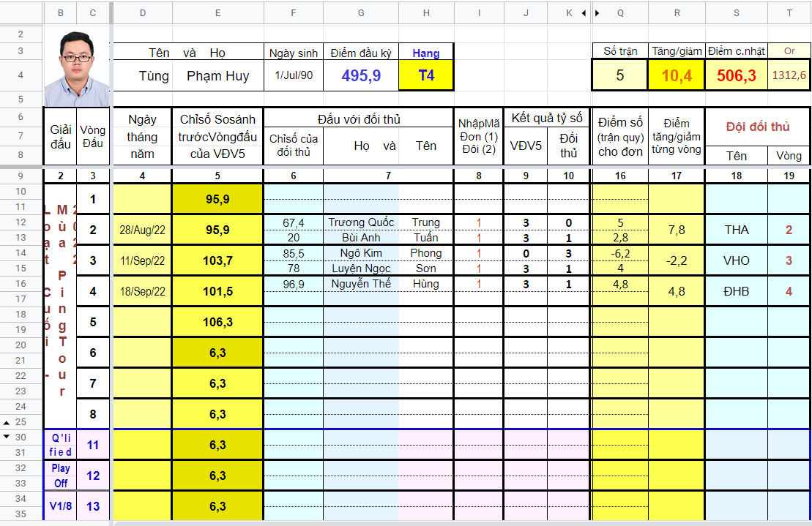Click the horizontal scrollbar at the bottom
Screen dimensions: 812x526
pyautogui.click(x=463, y=523)
